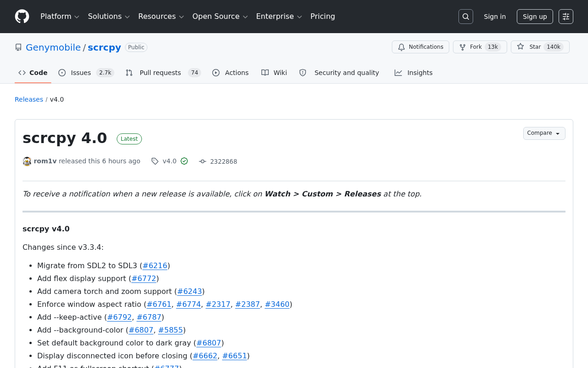Screen dimensions: 588x368
Task: Click Sign in link
Action: [x=495, y=17]
